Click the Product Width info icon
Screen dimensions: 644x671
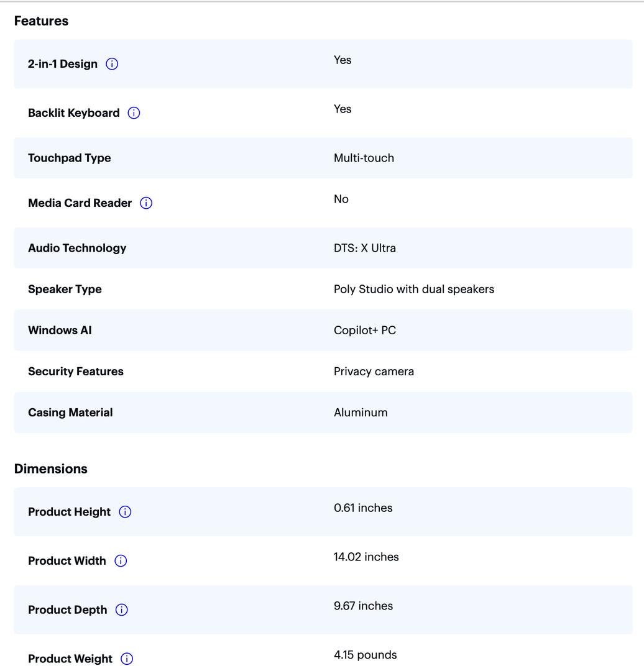121,560
